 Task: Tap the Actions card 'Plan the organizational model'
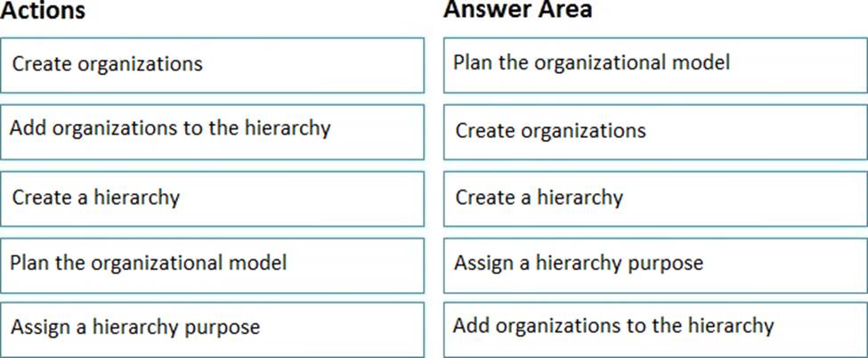pyautogui.click(x=212, y=264)
